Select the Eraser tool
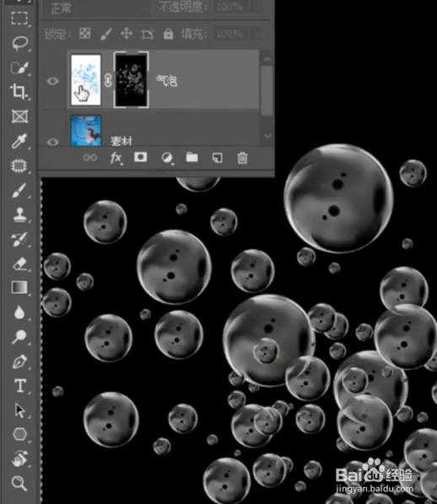Screen dimensions: 437x504 [19, 264]
